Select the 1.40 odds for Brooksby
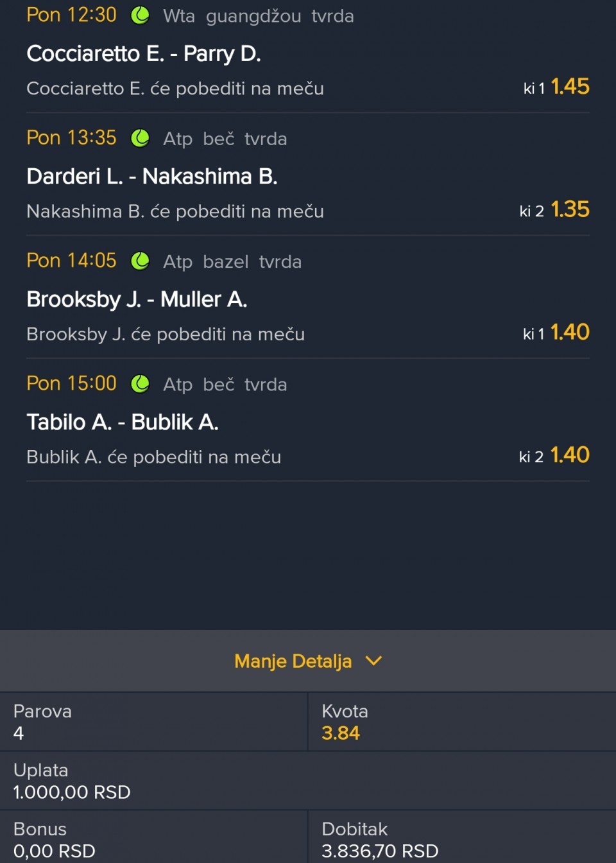Image resolution: width=616 pixels, height=863 pixels. 570,332
